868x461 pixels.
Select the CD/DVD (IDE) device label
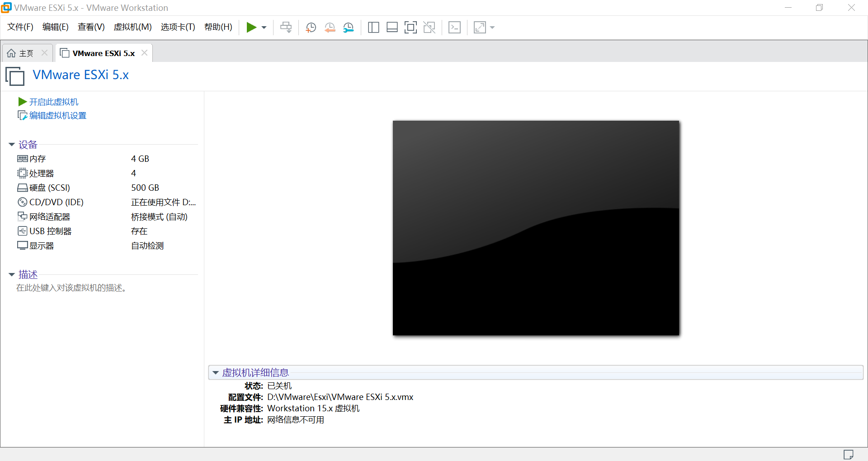click(57, 202)
